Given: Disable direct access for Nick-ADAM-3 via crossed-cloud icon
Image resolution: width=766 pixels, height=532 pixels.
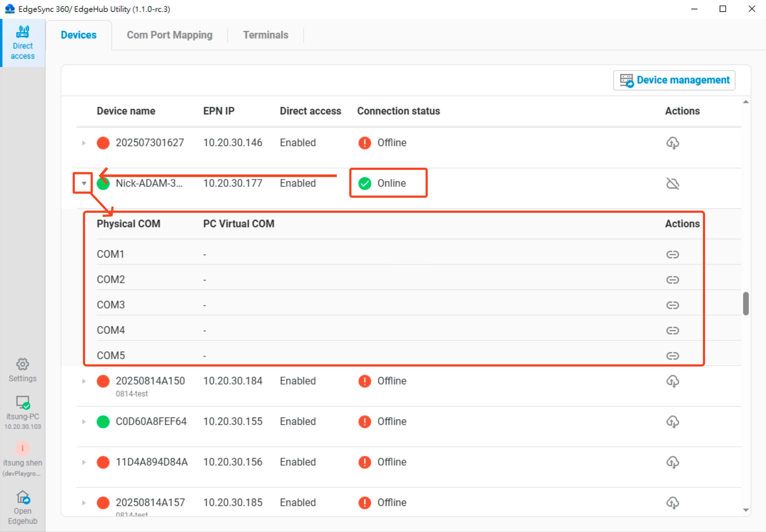Looking at the screenshot, I should 674,183.
